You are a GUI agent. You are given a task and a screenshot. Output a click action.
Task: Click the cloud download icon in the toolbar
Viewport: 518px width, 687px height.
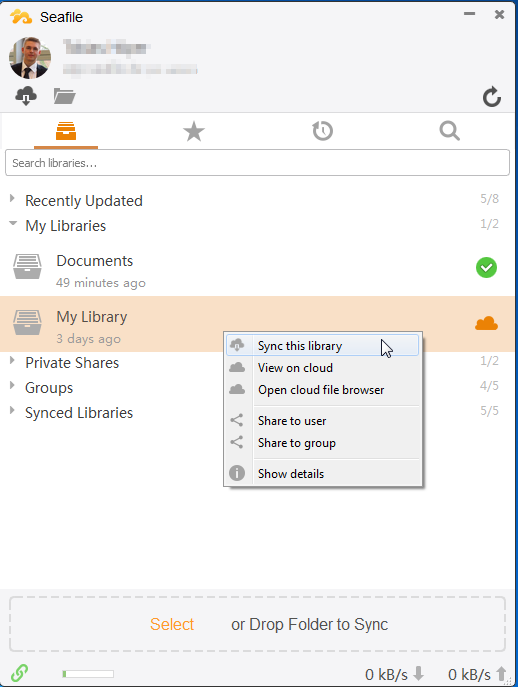(26, 96)
